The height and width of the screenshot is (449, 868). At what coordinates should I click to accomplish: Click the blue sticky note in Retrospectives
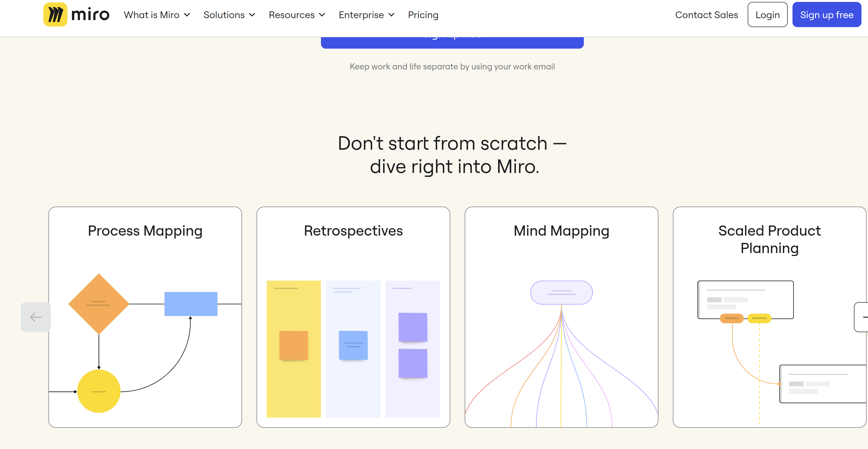pos(353,345)
